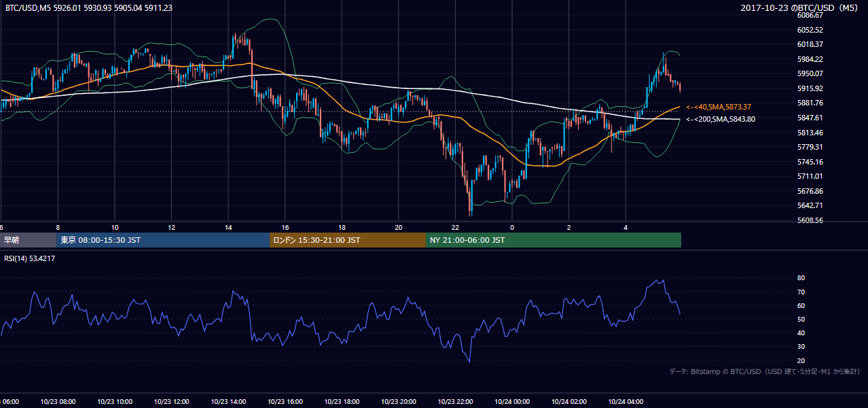Screen dimensions: 868x408
Task: Click hour tick 22 under the price chart
Action: click(x=456, y=227)
